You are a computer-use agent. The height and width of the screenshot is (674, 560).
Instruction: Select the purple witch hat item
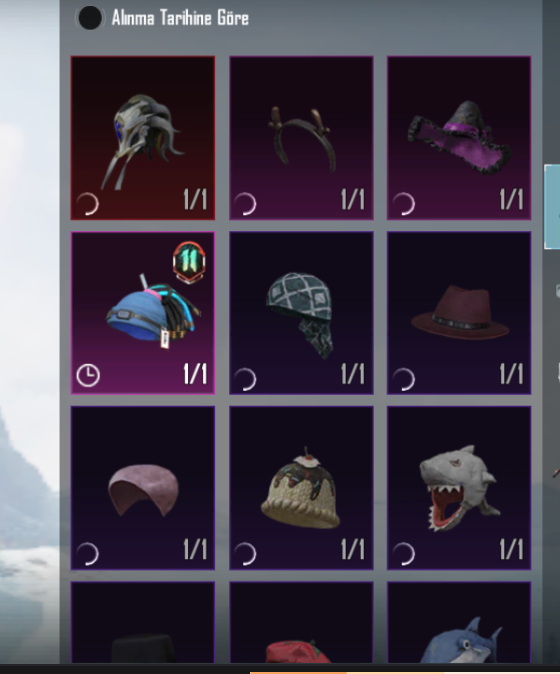point(459,138)
